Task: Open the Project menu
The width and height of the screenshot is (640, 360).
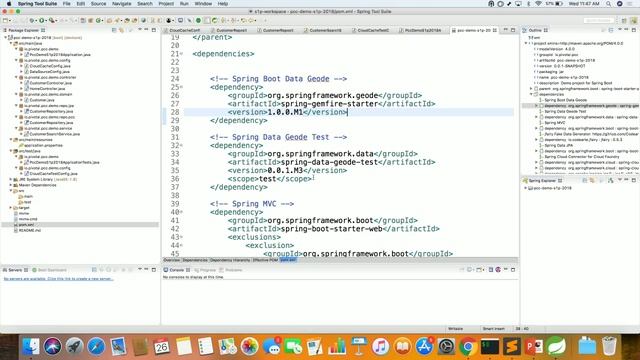Action: pos(166,4)
